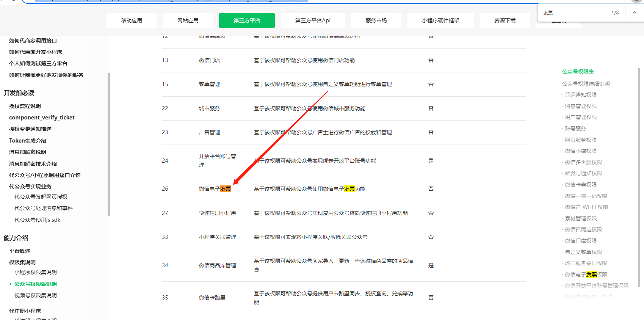Viewport: 644px width, 320px height.
Task: Jump to 账号服务 section
Action: point(575,129)
